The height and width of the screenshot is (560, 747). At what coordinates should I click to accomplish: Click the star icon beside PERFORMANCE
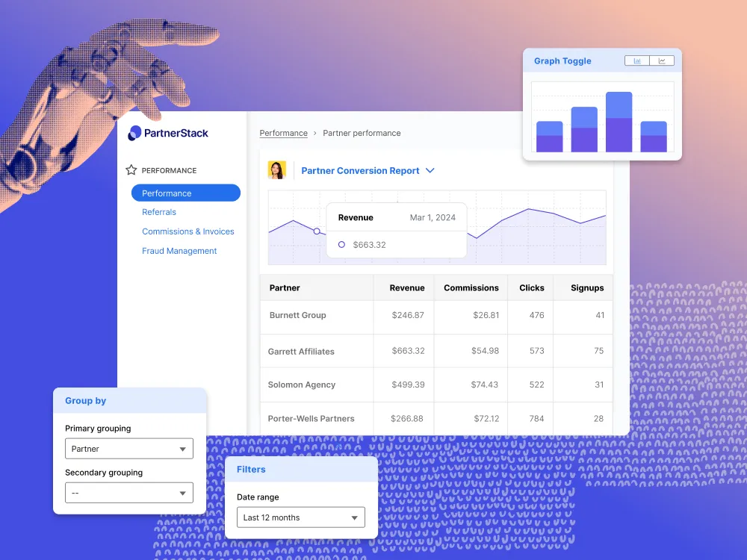click(x=131, y=170)
